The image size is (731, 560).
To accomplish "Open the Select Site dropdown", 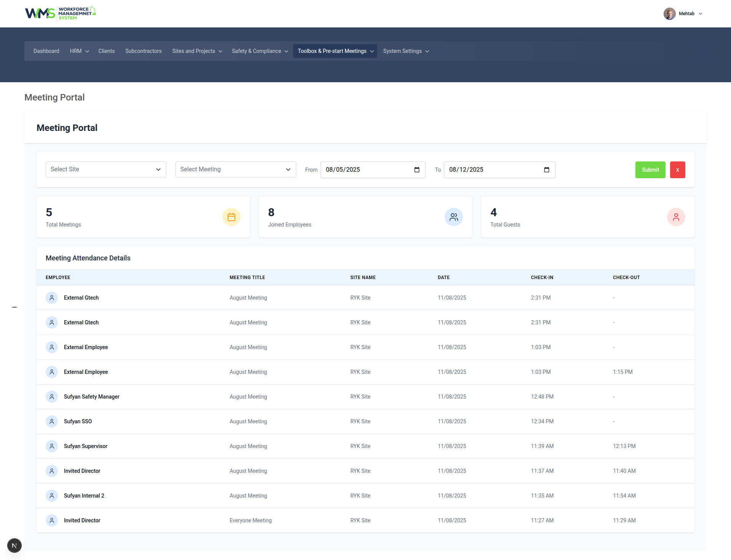I will coord(106,169).
